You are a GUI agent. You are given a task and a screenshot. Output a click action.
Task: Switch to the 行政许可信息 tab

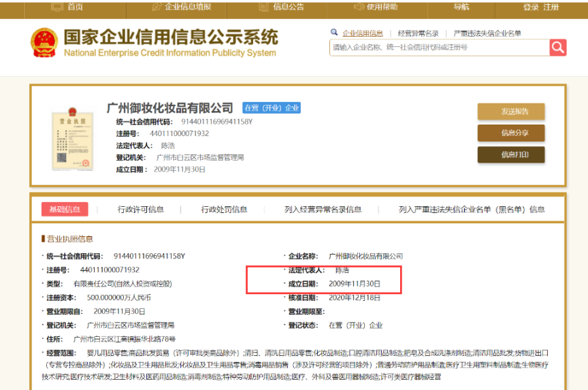click(141, 209)
